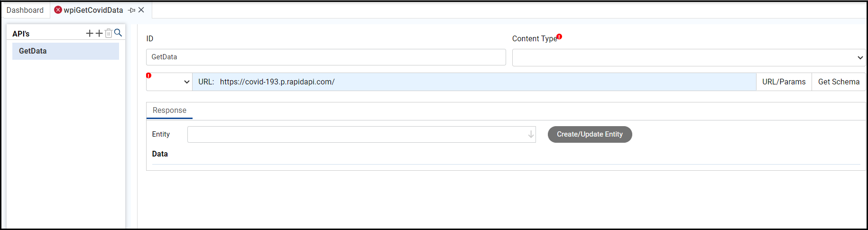Image resolution: width=868 pixels, height=230 pixels.
Task: Click into the ID input field
Action: click(326, 57)
